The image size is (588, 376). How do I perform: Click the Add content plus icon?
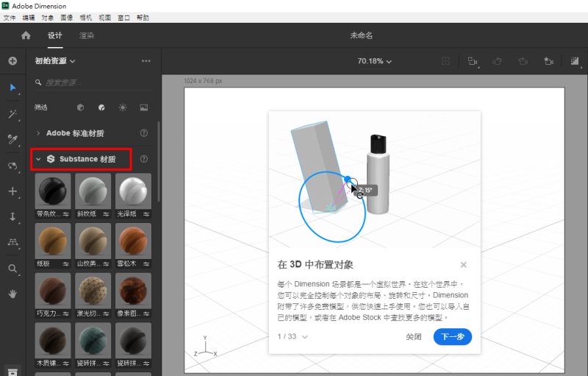[12, 61]
